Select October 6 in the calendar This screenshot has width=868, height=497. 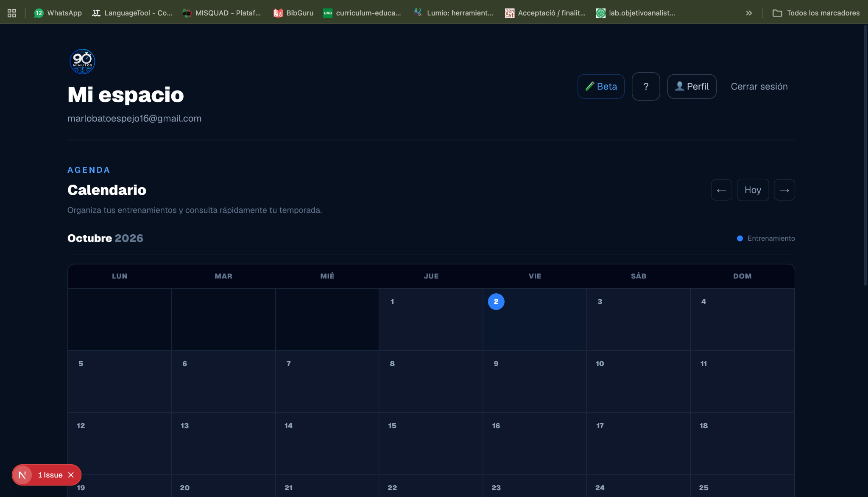[x=223, y=382]
